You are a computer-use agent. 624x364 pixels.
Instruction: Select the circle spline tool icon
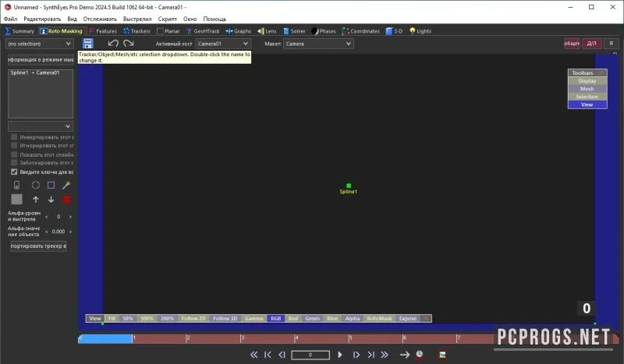35,185
